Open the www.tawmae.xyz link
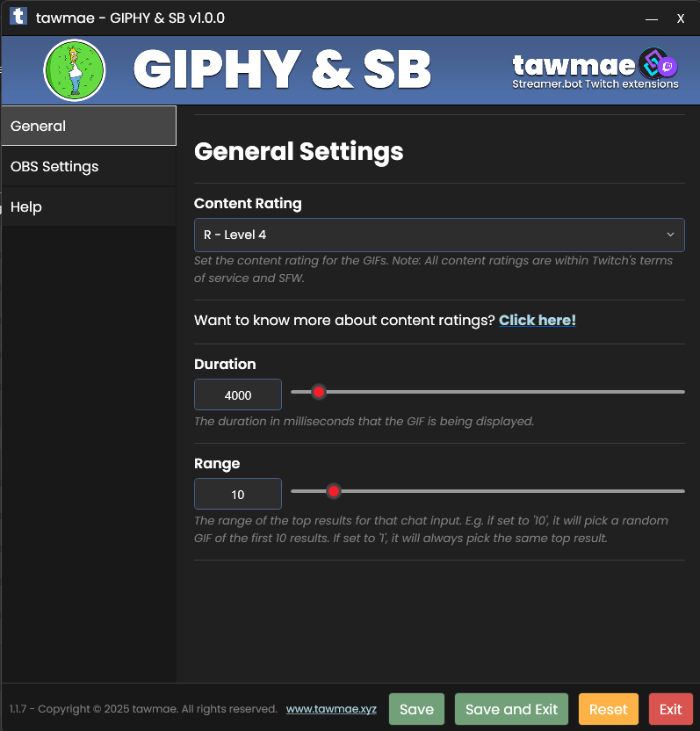This screenshot has width=700, height=731. point(331,709)
